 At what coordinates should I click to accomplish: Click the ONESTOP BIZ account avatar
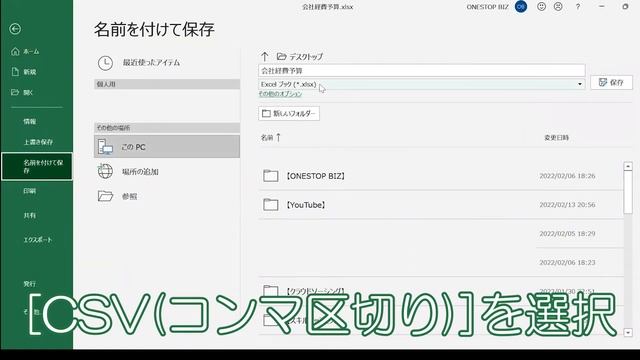coord(521,7)
